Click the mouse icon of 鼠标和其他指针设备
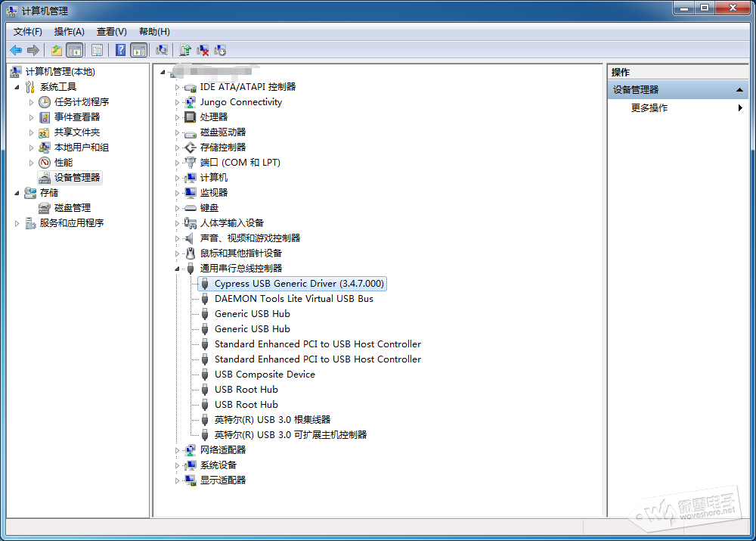 coord(191,253)
